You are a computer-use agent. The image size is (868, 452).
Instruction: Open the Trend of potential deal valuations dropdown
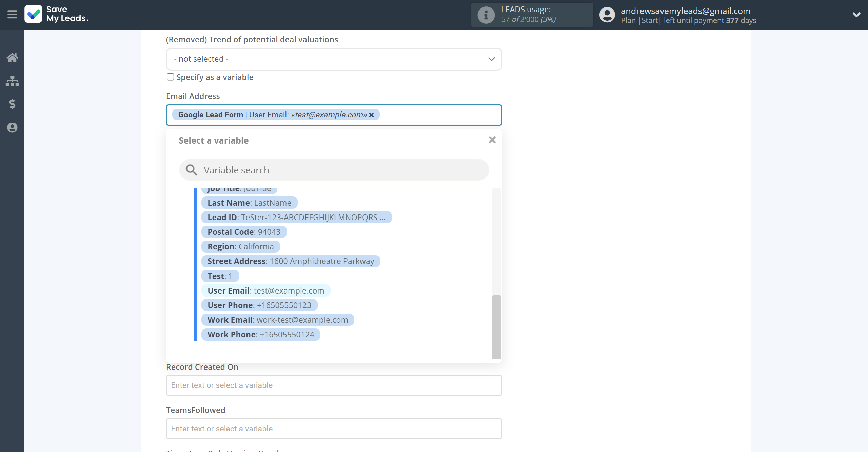point(334,59)
